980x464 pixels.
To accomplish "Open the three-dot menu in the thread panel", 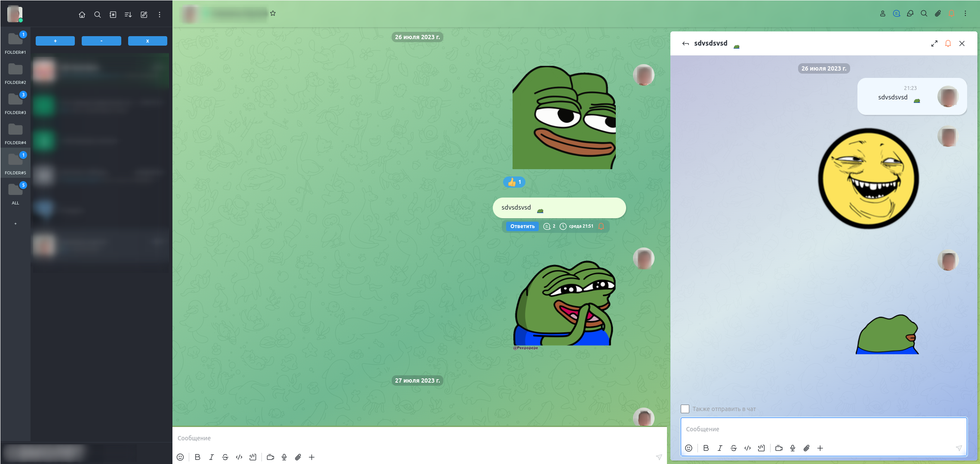I will click(965, 13).
